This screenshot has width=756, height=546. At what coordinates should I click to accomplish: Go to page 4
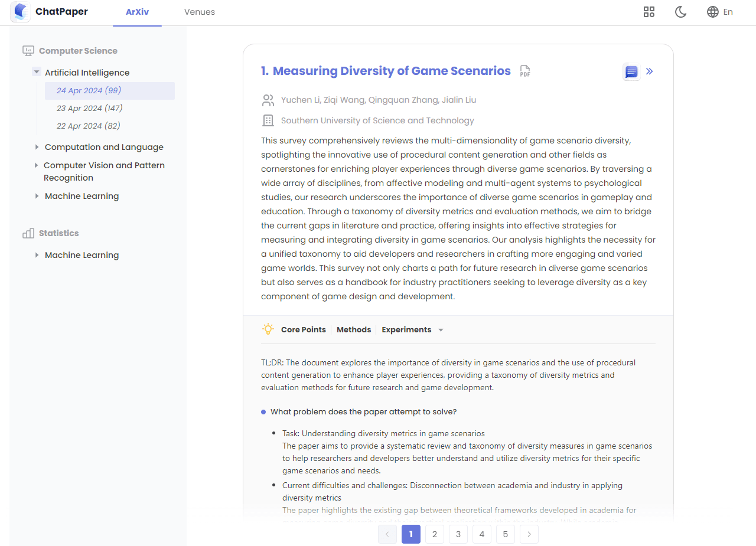(482, 534)
